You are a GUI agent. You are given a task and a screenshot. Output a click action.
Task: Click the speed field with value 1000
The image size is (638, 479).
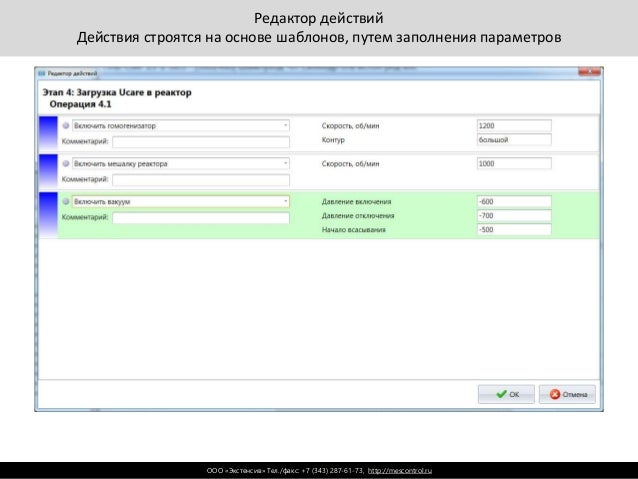tap(514, 164)
